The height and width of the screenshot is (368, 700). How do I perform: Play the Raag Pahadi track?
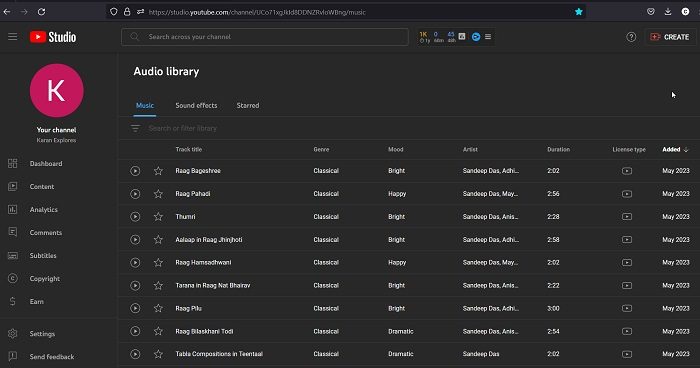[x=135, y=194]
